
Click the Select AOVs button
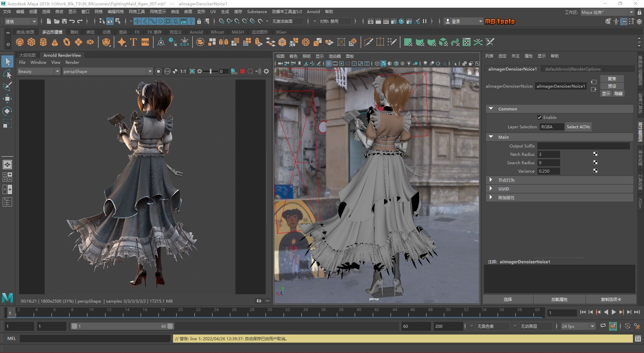tap(578, 127)
